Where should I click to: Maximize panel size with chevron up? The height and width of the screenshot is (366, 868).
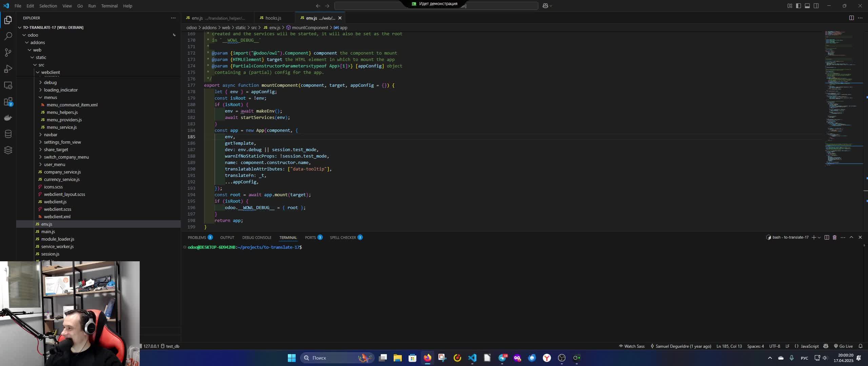click(851, 238)
